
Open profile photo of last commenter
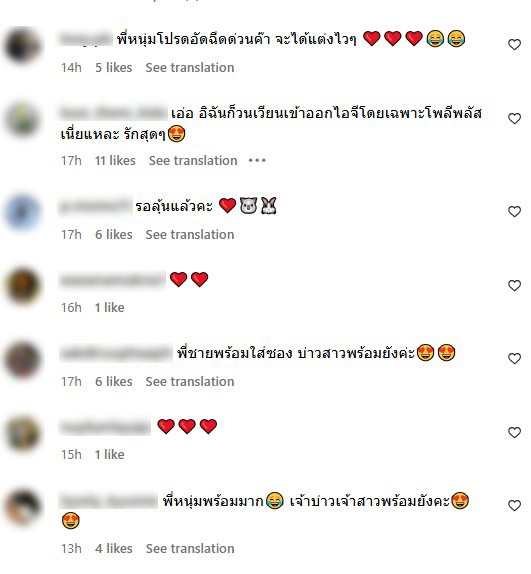pos(23,507)
